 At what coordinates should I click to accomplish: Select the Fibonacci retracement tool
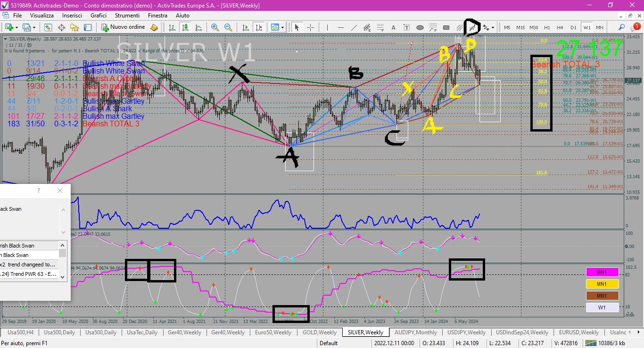point(380,27)
